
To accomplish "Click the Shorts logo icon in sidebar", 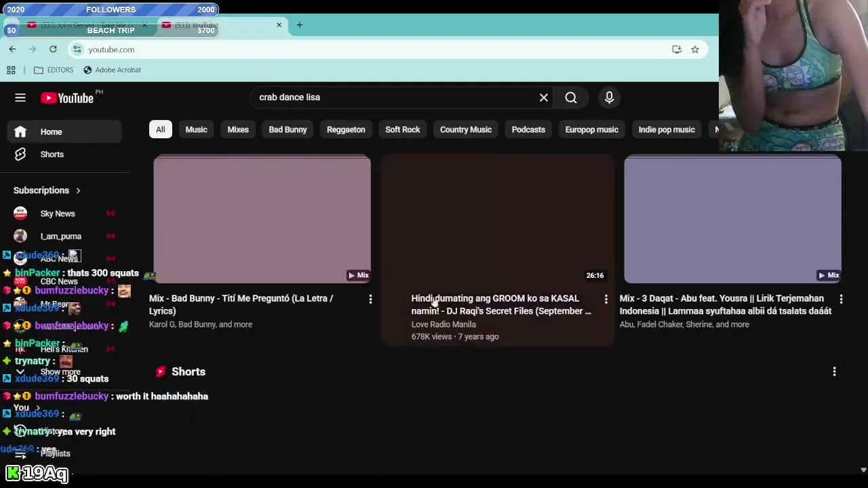I will point(20,155).
